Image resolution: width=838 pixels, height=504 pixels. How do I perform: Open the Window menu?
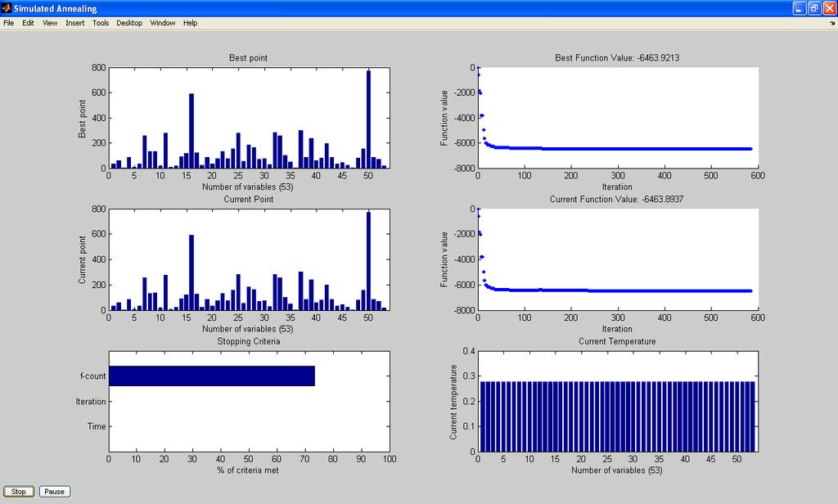coord(163,23)
